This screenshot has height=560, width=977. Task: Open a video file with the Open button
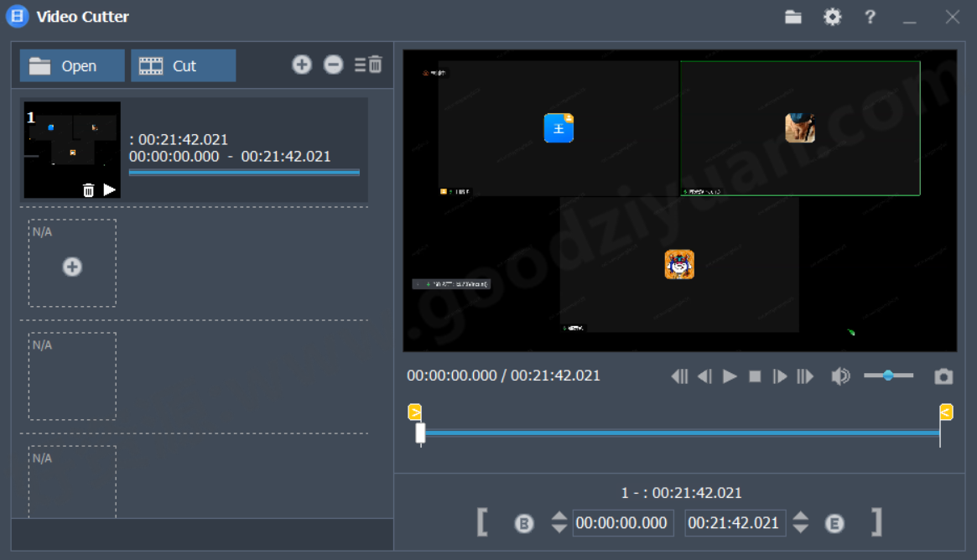click(72, 65)
